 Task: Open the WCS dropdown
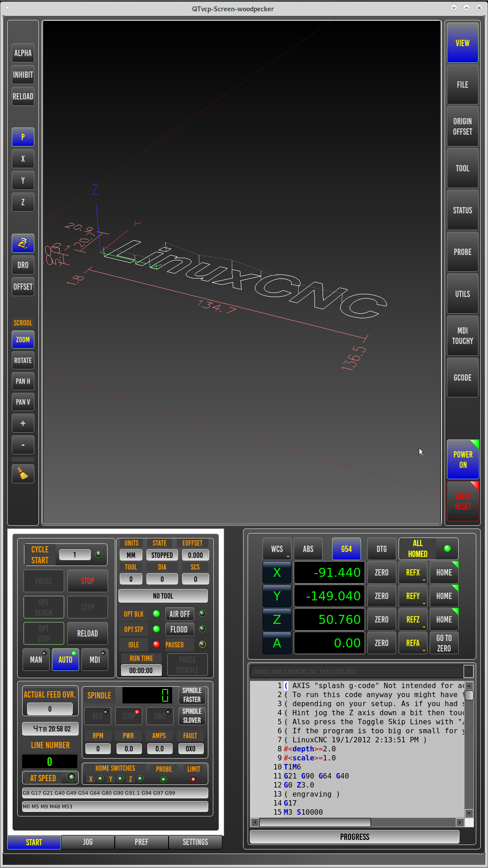pos(277,549)
